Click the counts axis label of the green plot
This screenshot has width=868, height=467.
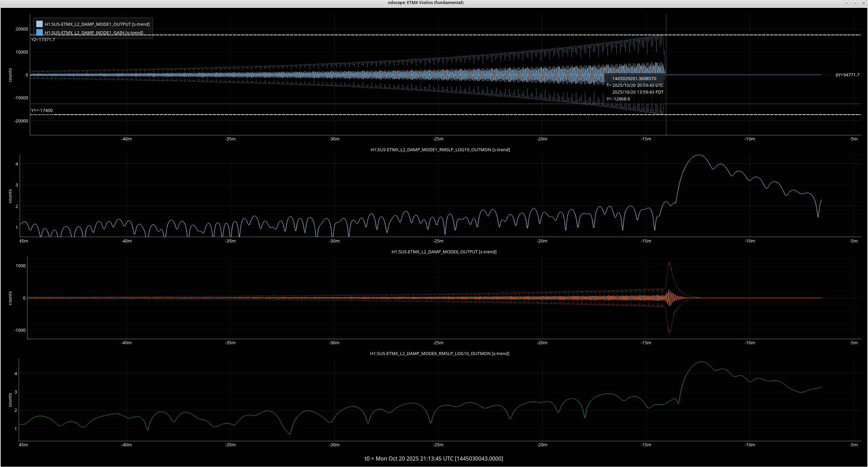tap(10, 400)
